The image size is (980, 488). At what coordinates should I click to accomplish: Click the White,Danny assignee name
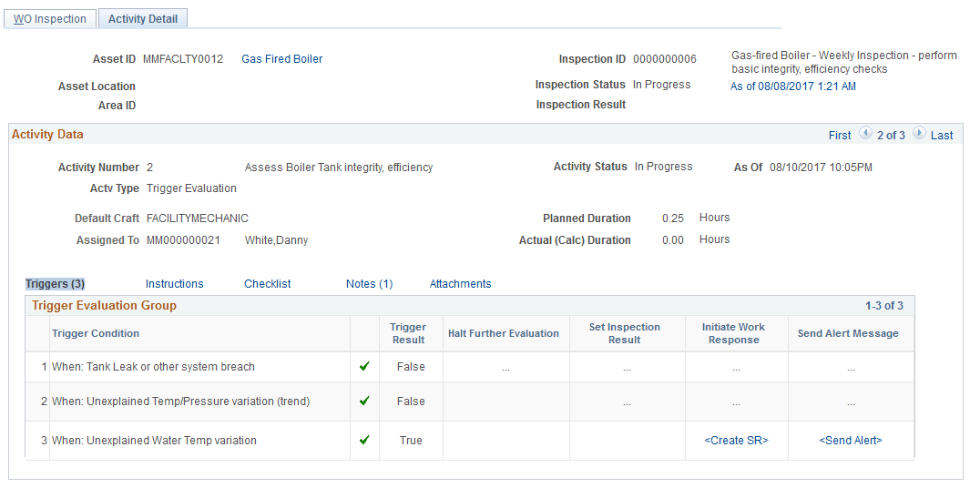pos(276,240)
